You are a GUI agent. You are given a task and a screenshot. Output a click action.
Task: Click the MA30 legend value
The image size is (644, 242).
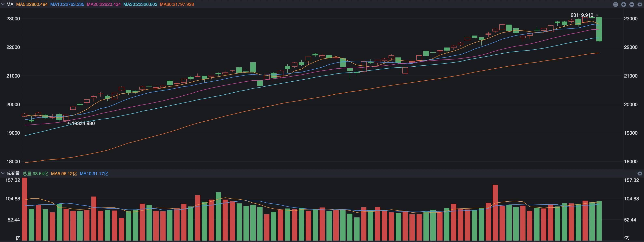pyautogui.click(x=140, y=4)
